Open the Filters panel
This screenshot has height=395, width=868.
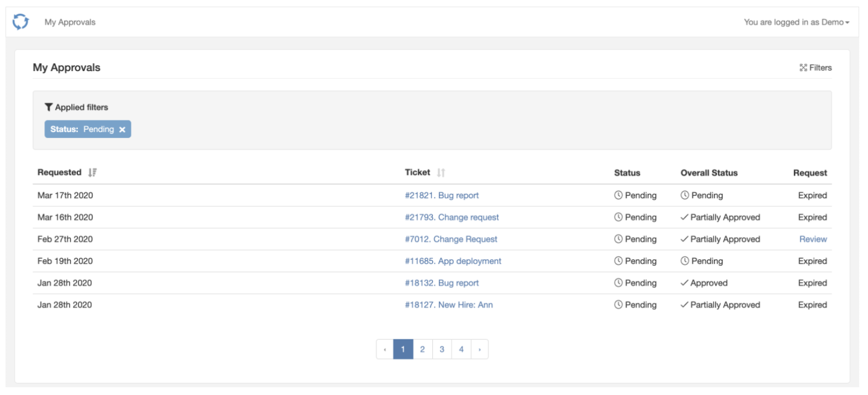pyautogui.click(x=816, y=67)
